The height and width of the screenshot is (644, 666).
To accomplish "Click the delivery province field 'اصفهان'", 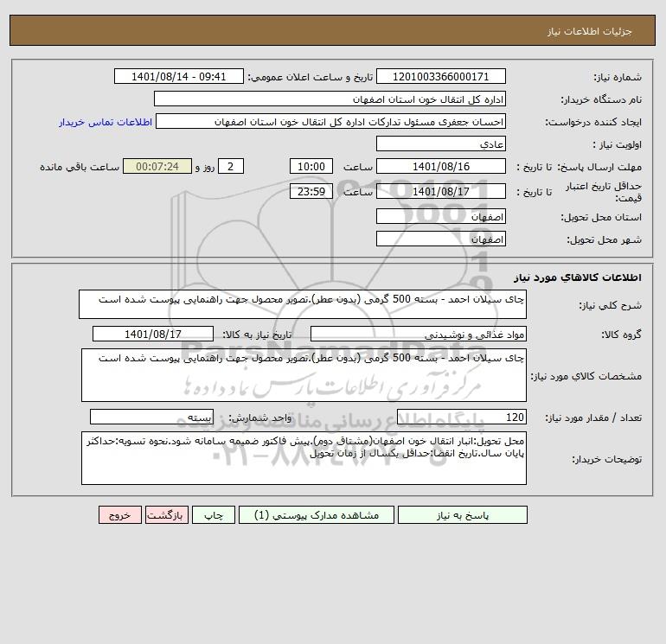I will pyautogui.click(x=441, y=216).
